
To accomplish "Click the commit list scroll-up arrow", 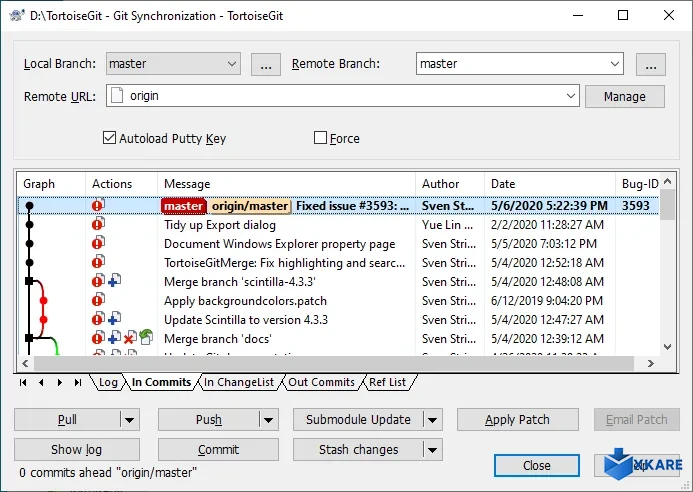I will 667,181.
